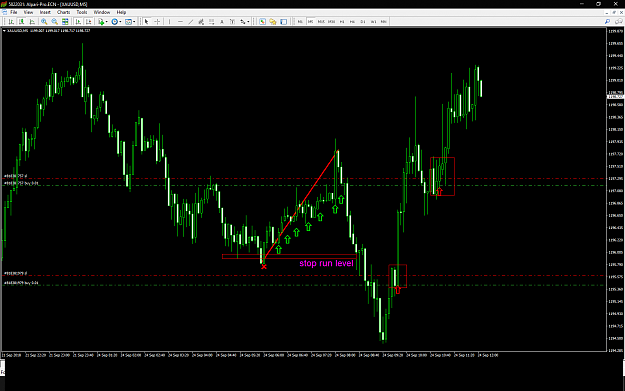Screen dimensions: 625x391
Task: Open the Insert menu
Action: click(45, 12)
